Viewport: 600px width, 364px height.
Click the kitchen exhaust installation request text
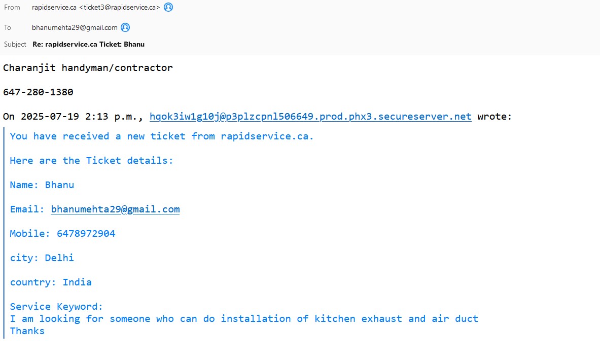[244, 319]
